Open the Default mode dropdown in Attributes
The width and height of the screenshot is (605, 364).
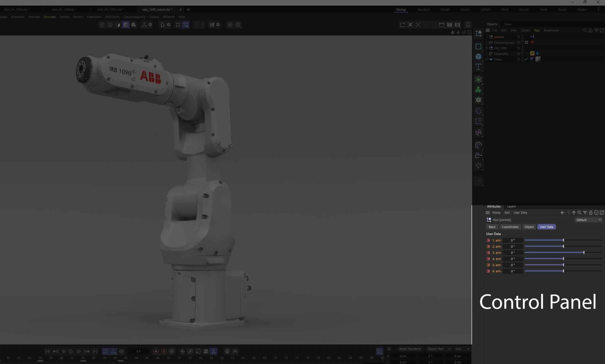coord(588,220)
